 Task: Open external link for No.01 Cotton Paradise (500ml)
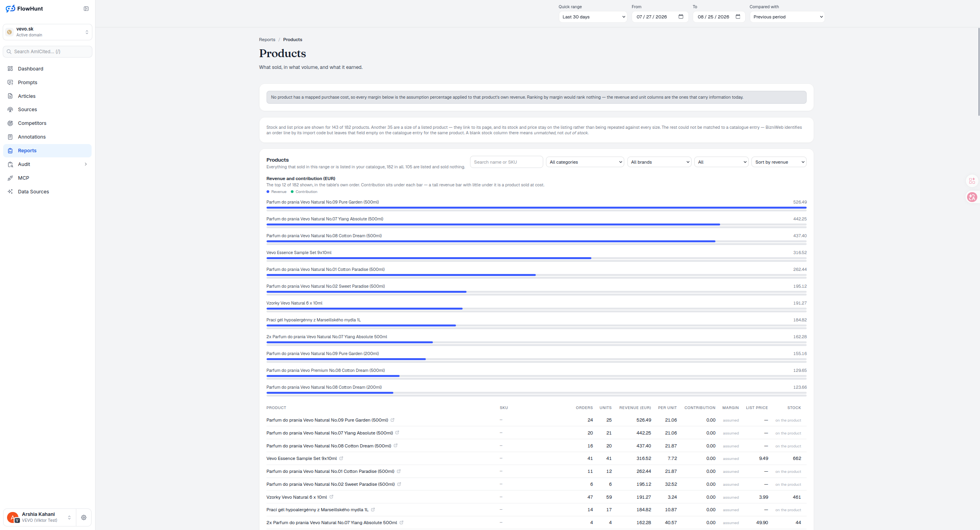coord(399,471)
